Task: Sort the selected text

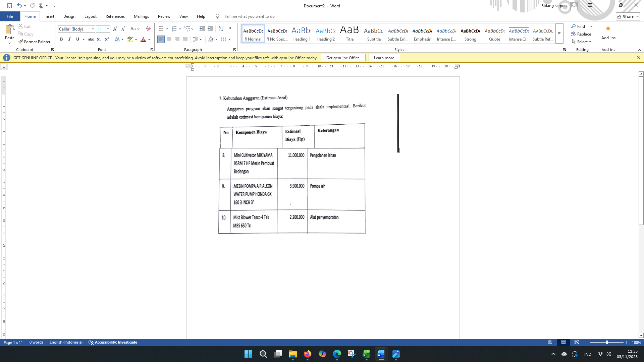Action: 221,29
